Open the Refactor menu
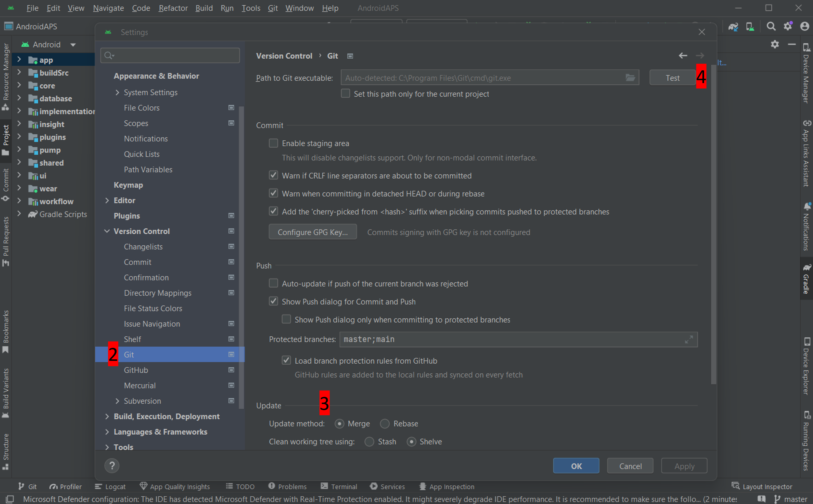This screenshot has width=813, height=504. tap(173, 8)
